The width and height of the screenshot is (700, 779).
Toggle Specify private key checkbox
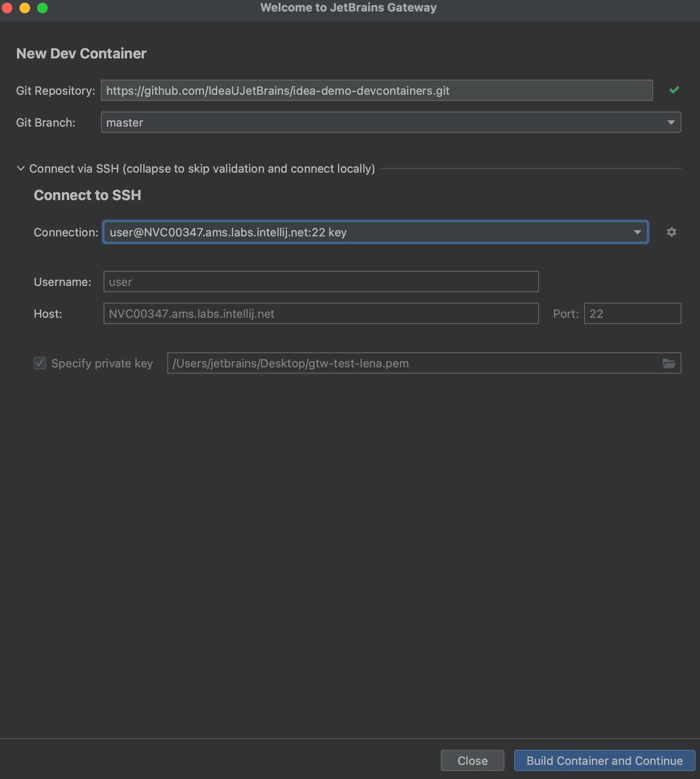(x=40, y=363)
